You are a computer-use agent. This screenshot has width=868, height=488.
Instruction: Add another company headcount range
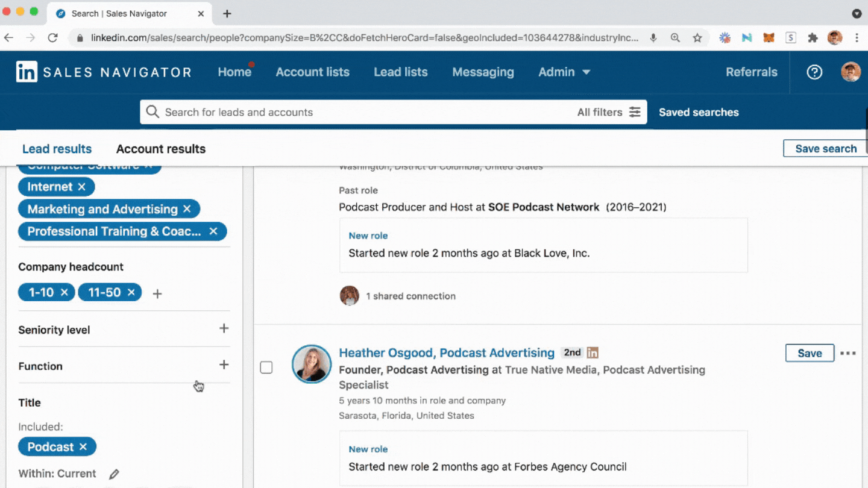[x=157, y=294]
